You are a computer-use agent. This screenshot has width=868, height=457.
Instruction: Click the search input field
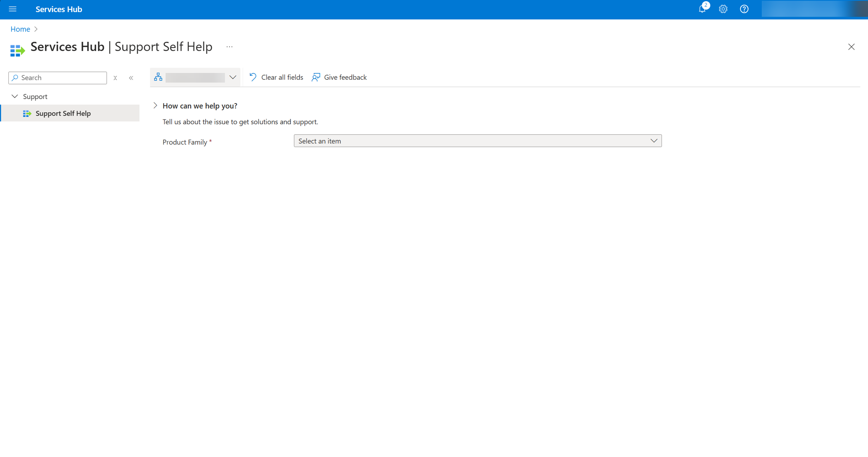[x=57, y=77]
